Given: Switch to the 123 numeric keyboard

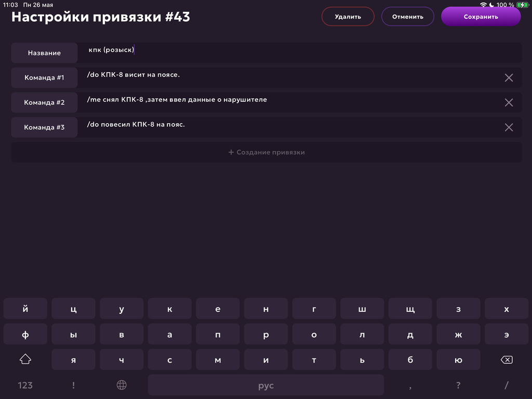Looking at the screenshot, I should [x=25, y=385].
